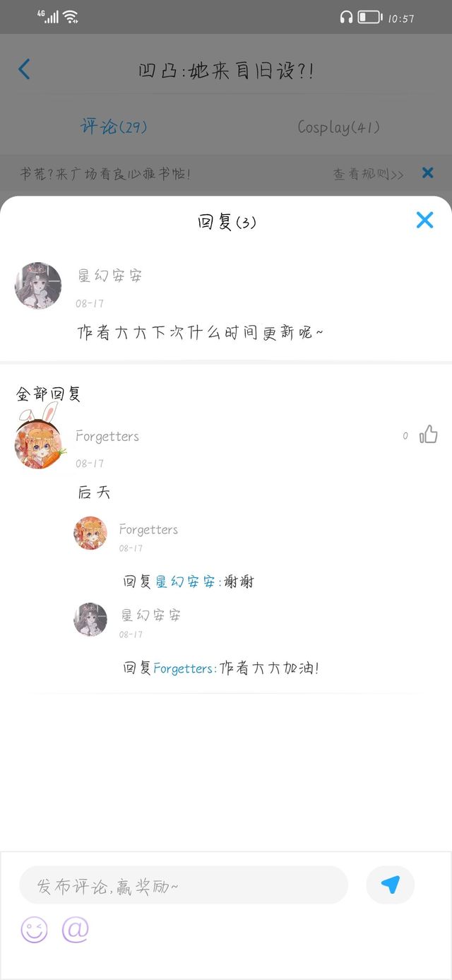Image resolution: width=452 pixels, height=980 pixels.
Task: Like the Forgetters comment with the thumbs-up icon
Action: click(x=428, y=435)
